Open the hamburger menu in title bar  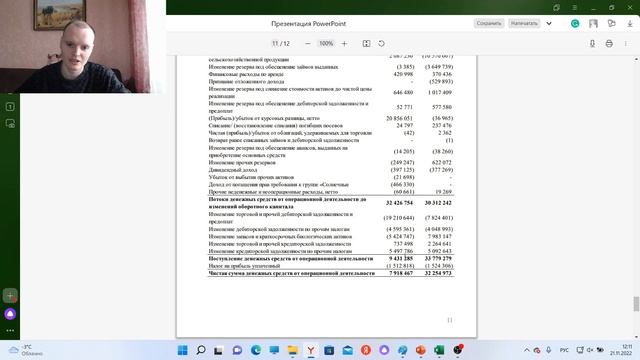[575, 7]
